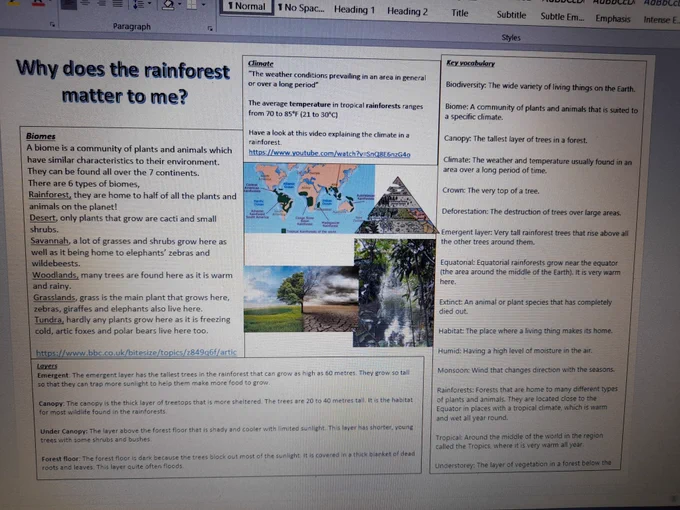Image resolution: width=680 pixels, height=510 pixels.
Task: Click the 'Emergent layer:' vocabulary entry
Action: click(x=534, y=237)
